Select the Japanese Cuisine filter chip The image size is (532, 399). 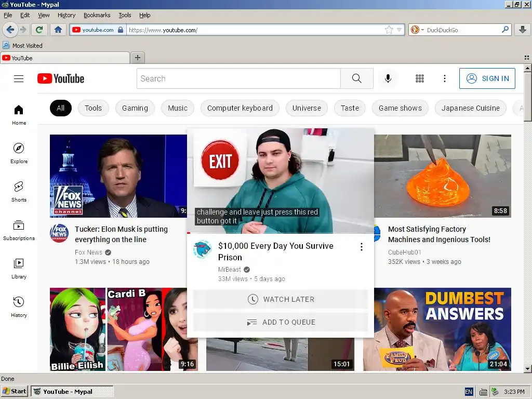[x=471, y=108]
